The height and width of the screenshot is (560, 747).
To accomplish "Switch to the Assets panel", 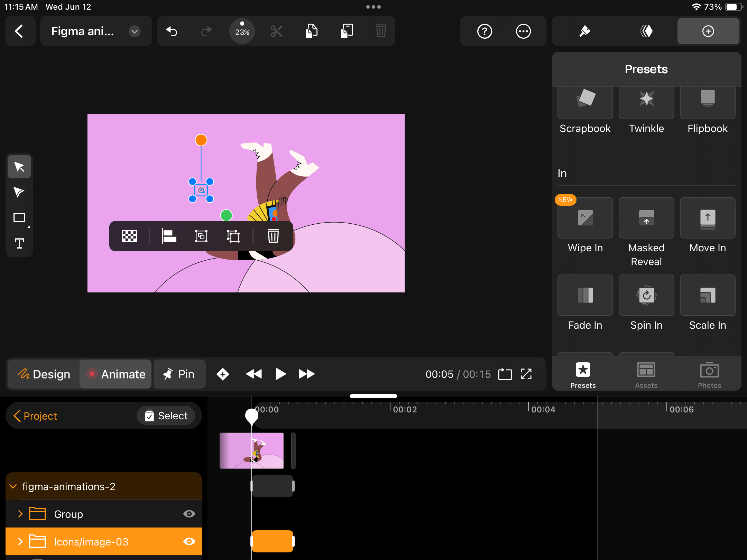I will (x=645, y=374).
